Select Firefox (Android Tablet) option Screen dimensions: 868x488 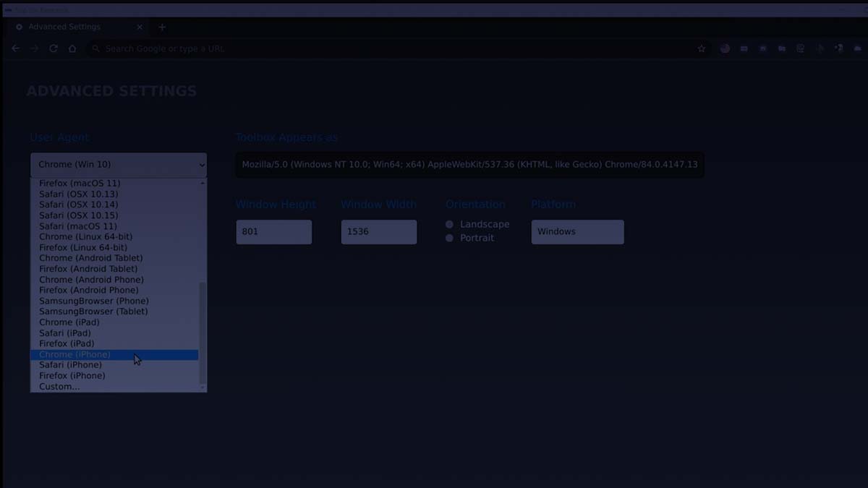click(x=115, y=269)
